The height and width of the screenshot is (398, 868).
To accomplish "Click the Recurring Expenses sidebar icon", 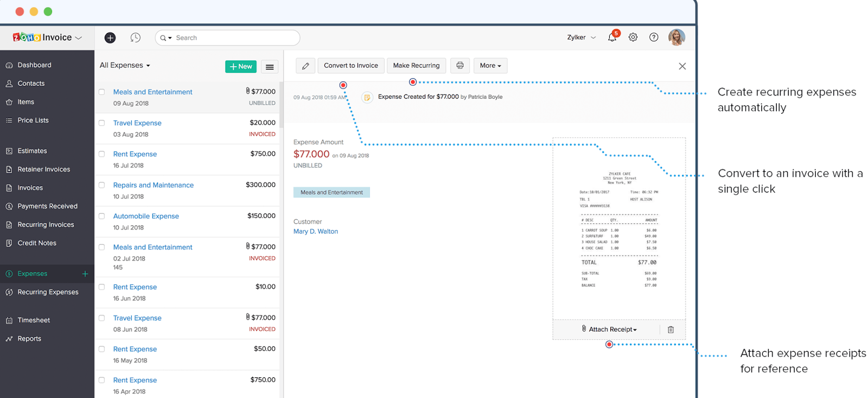I will pyautogui.click(x=9, y=292).
